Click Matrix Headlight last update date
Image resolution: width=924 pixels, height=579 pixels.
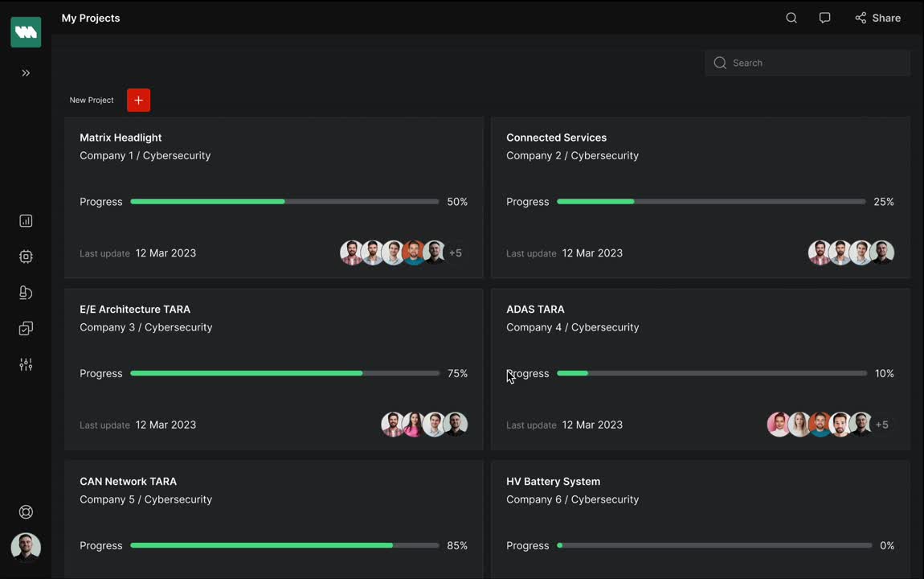coord(166,253)
